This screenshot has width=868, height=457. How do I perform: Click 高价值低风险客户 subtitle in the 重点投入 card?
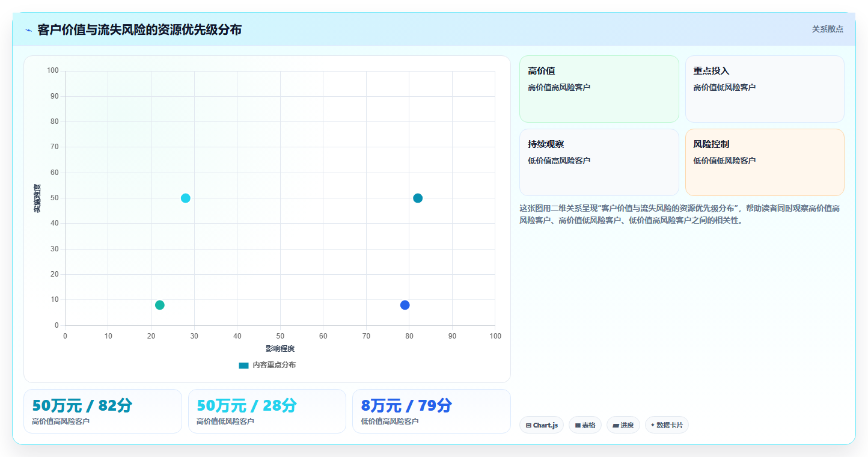click(724, 87)
